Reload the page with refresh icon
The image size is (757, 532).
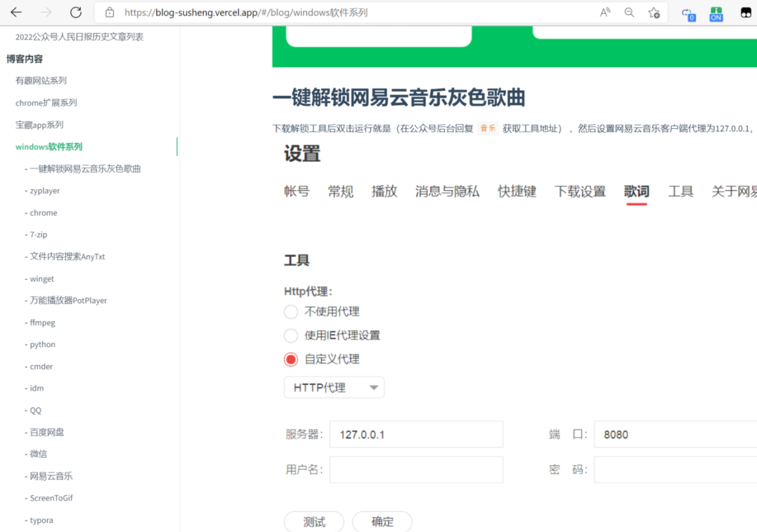[x=76, y=13]
